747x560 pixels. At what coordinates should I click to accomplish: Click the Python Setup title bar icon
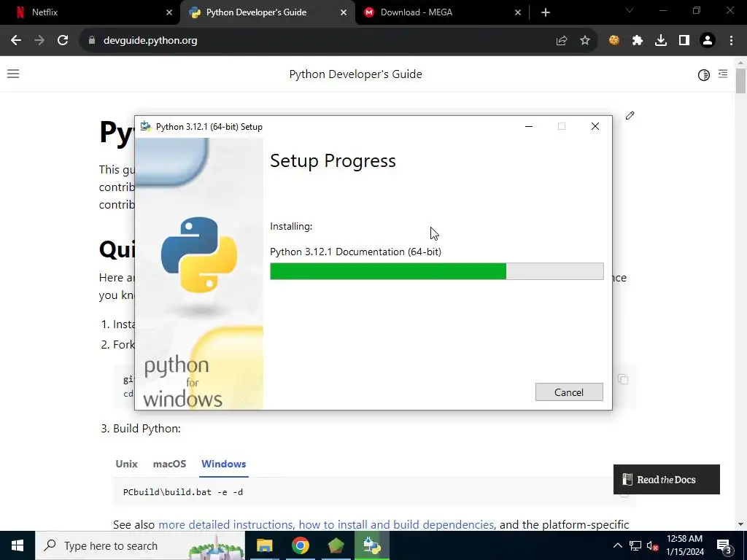pyautogui.click(x=146, y=126)
